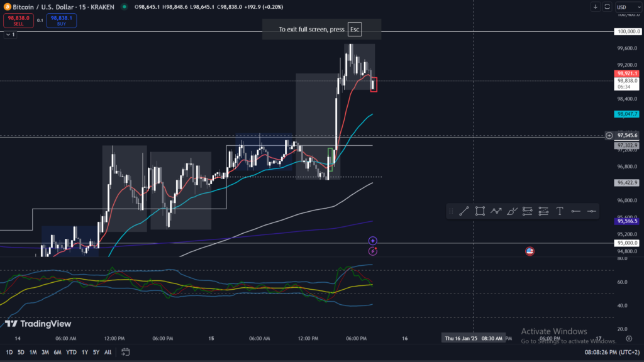The image size is (644, 362).
Task: Collapse the indicator legend with chevron
Action: 8,34
